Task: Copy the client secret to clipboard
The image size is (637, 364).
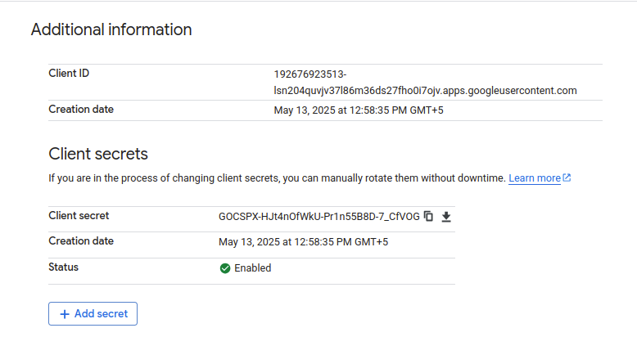Action: tap(428, 216)
